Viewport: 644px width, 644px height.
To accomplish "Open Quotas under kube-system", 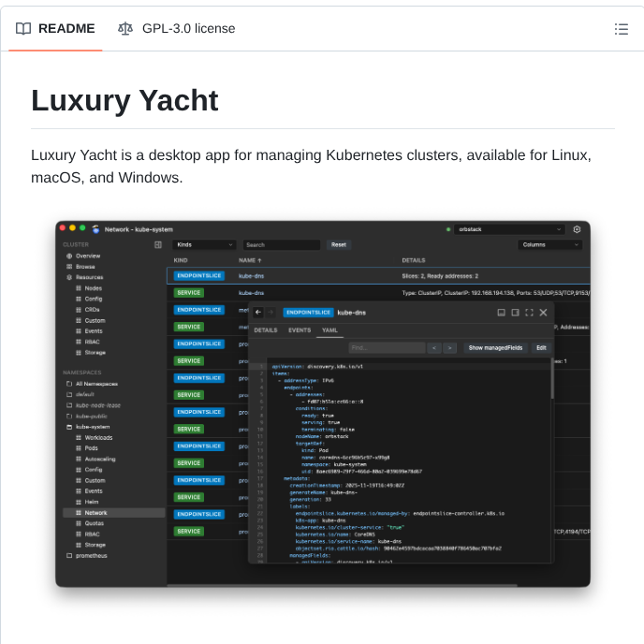I will pyautogui.click(x=94, y=523).
